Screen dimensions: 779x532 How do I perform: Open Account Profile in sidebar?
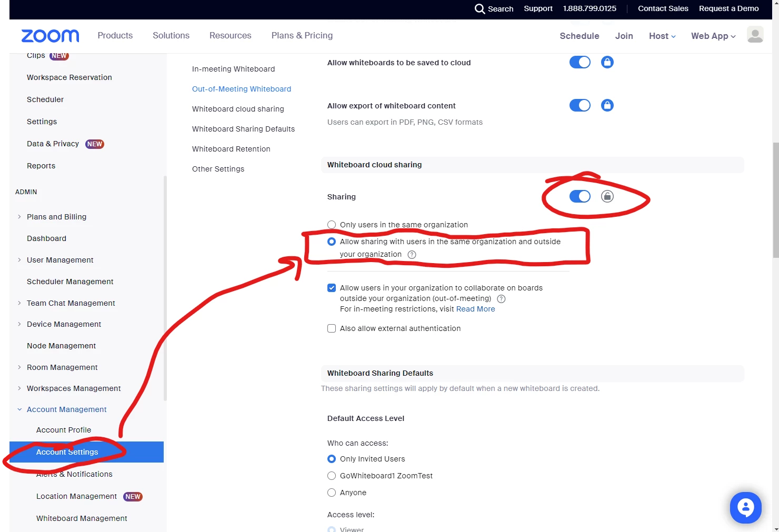pos(64,430)
